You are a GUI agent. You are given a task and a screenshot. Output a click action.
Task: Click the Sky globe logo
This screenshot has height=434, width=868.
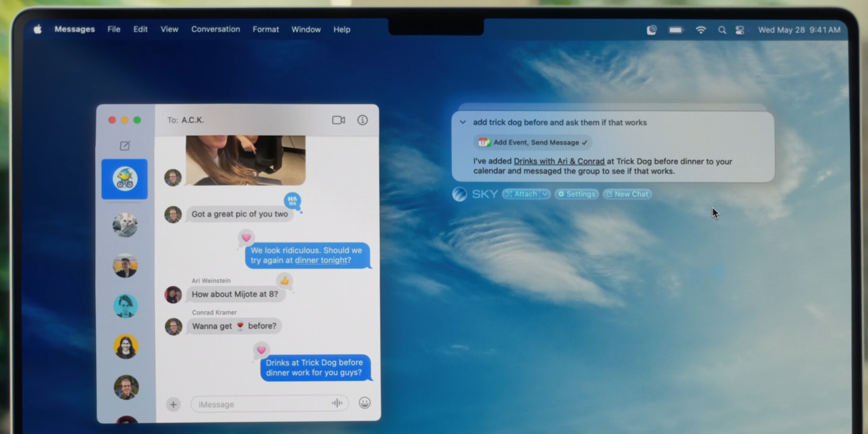click(460, 194)
